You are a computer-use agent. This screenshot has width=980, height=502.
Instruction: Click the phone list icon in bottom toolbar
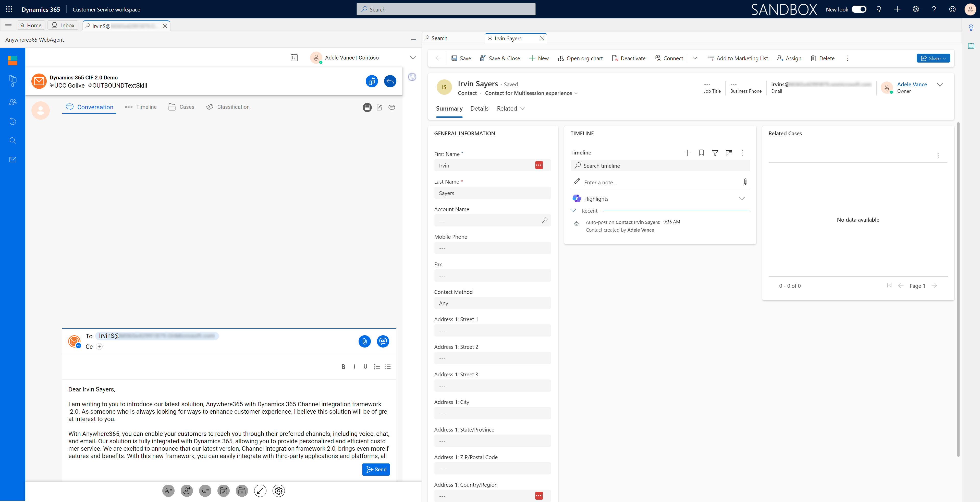click(x=205, y=491)
